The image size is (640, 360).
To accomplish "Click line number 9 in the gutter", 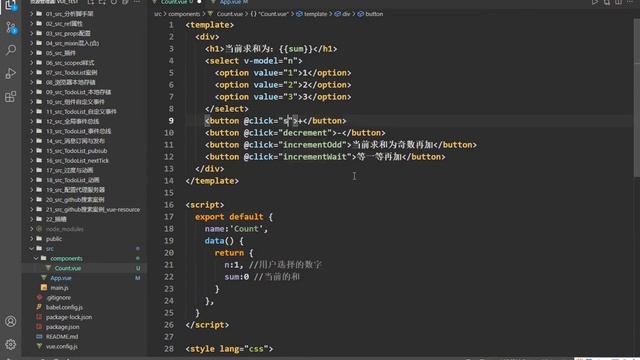I will pos(171,121).
